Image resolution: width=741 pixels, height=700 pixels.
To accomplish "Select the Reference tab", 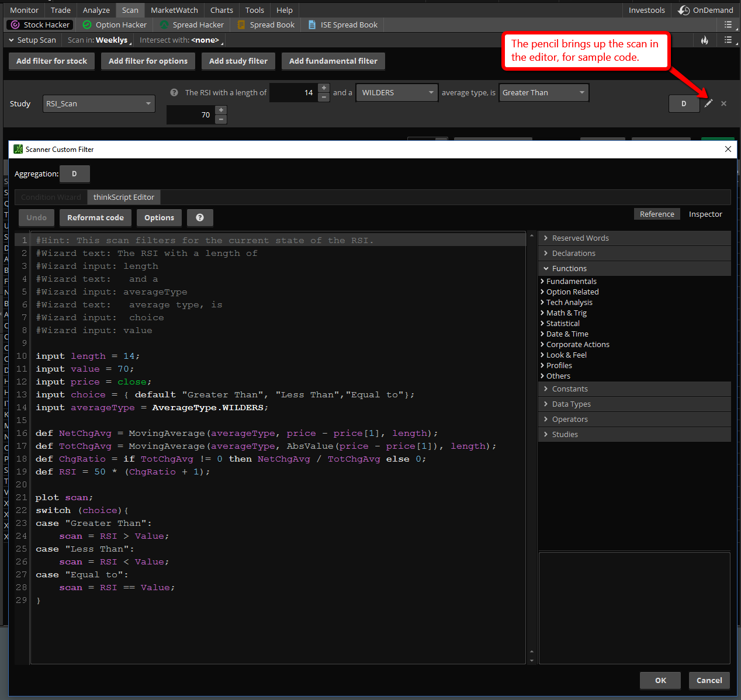I will 657,214.
